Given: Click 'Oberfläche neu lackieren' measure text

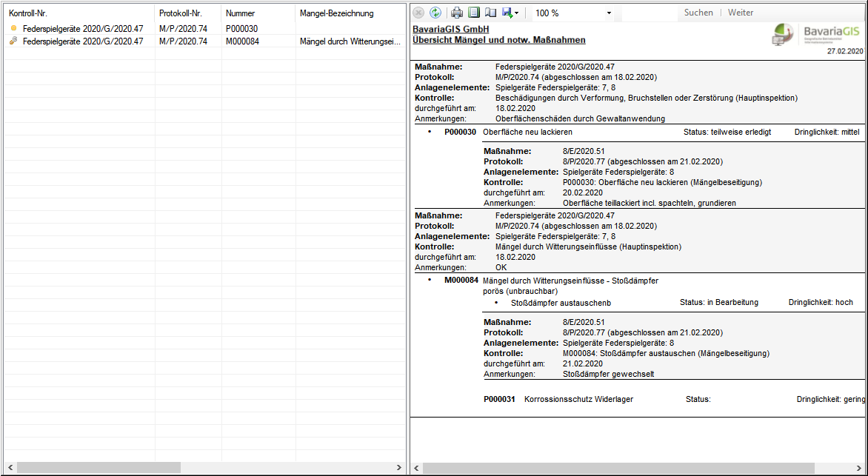Looking at the screenshot, I should pos(527,133).
